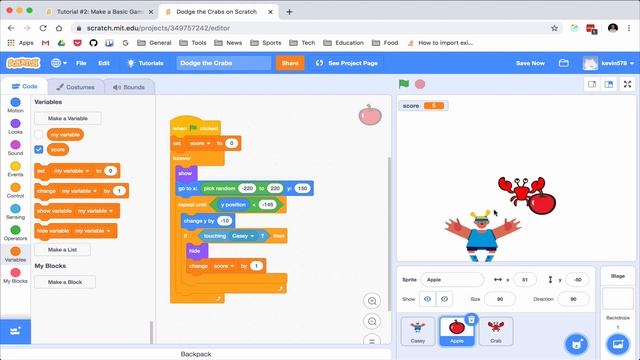Reload the browser page
Image resolution: width=640 pixels, height=360 pixels.
[43, 28]
